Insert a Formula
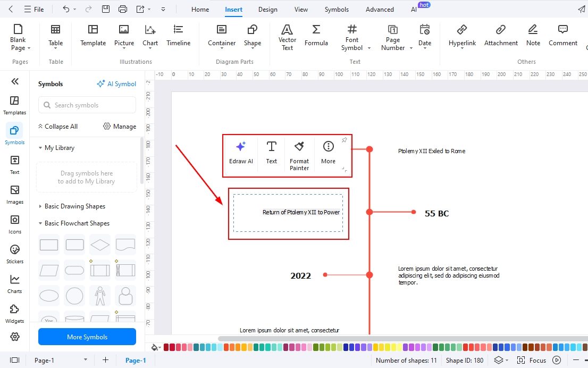 tap(316, 37)
